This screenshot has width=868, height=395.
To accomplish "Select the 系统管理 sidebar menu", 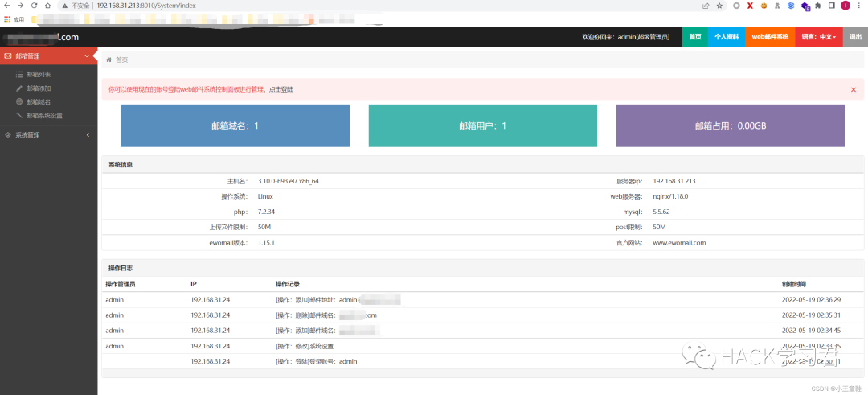I will pos(49,135).
